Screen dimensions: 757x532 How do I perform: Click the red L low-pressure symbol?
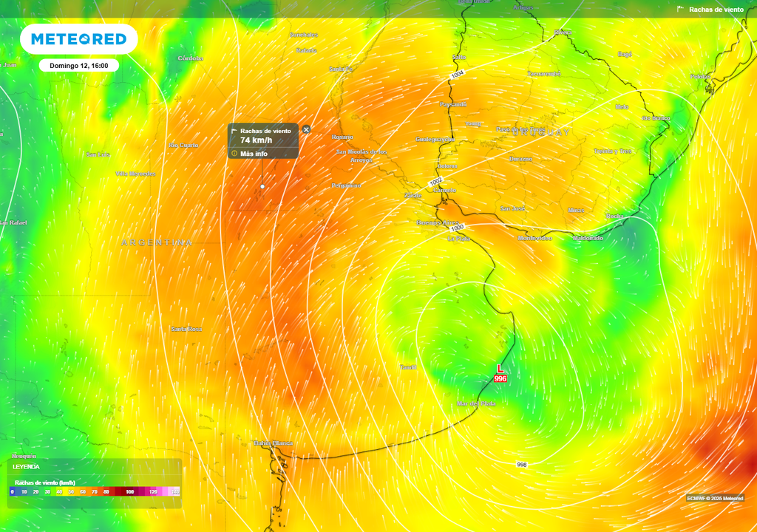(x=500, y=368)
